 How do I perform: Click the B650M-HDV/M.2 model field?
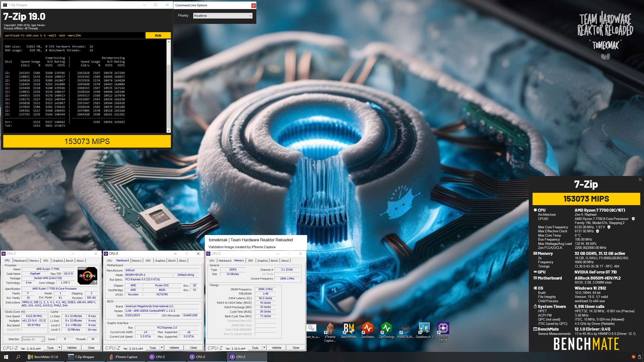(x=148, y=275)
